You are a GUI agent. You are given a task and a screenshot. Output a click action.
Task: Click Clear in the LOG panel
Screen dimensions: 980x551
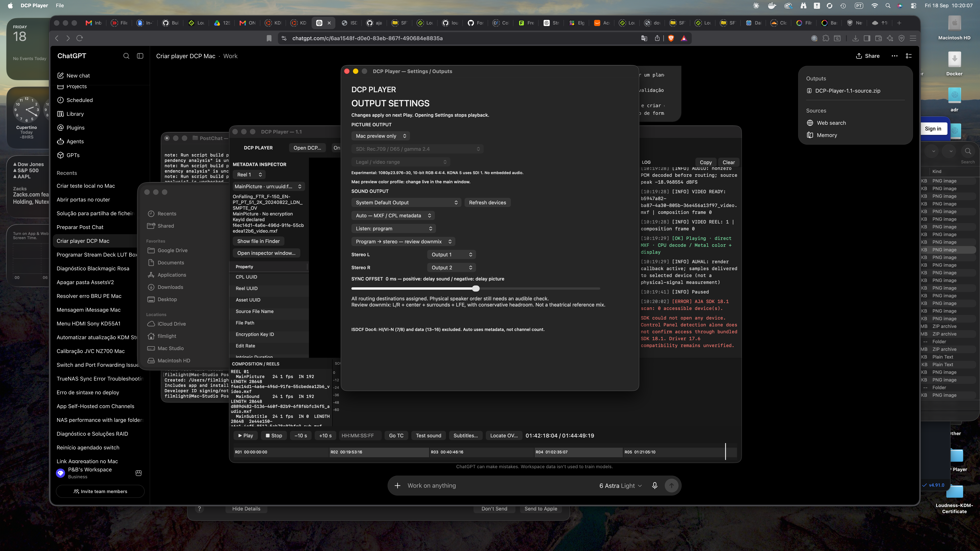coord(728,162)
